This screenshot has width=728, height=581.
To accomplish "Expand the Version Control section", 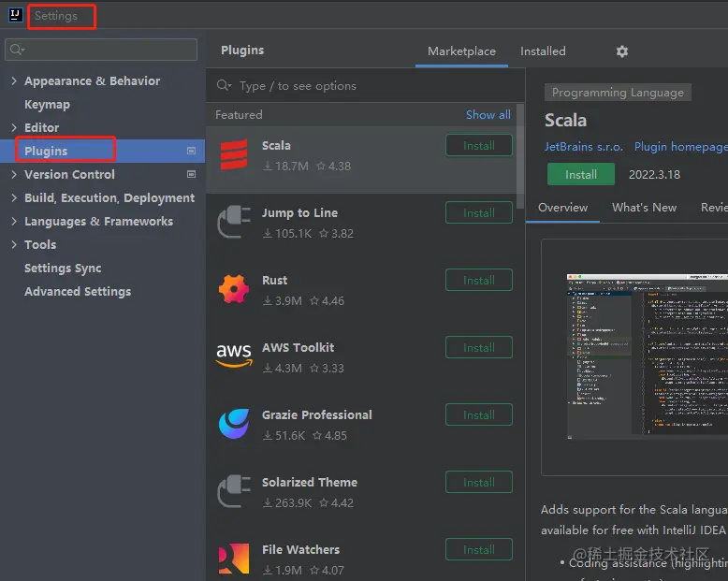I will click(x=14, y=174).
